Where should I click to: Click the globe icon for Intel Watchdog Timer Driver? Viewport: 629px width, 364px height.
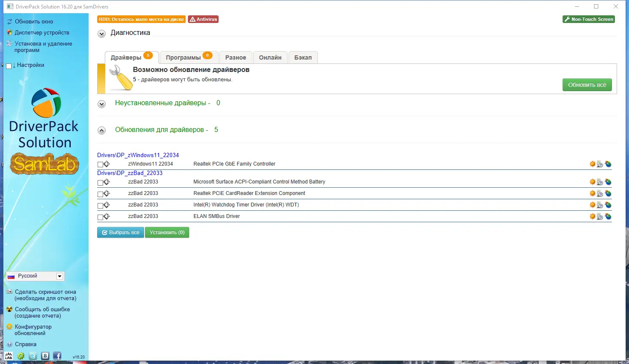pyautogui.click(x=608, y=205)
